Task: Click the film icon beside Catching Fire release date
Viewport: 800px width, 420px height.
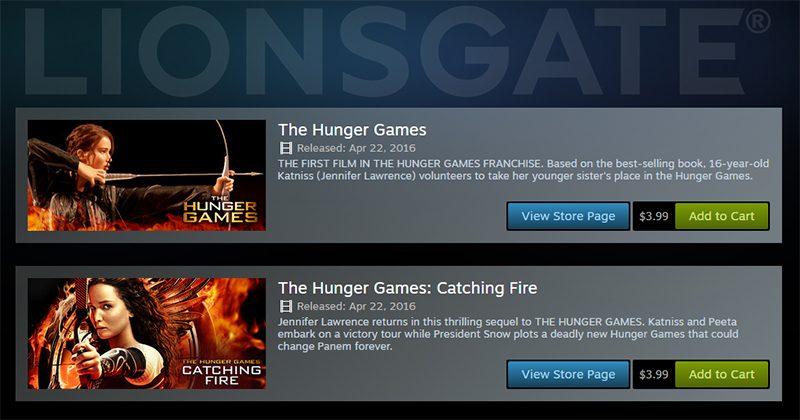Action: 286,306
